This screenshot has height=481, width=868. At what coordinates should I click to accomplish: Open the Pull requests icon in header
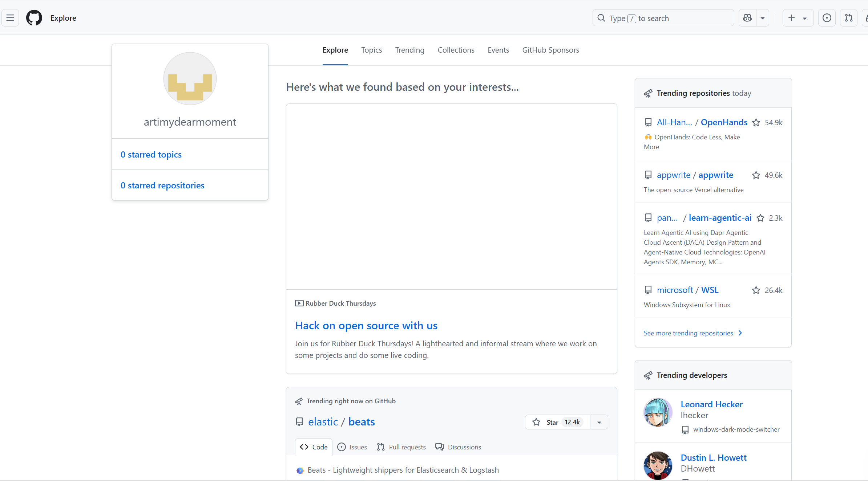pyautogui.click(x=849, y=18)
